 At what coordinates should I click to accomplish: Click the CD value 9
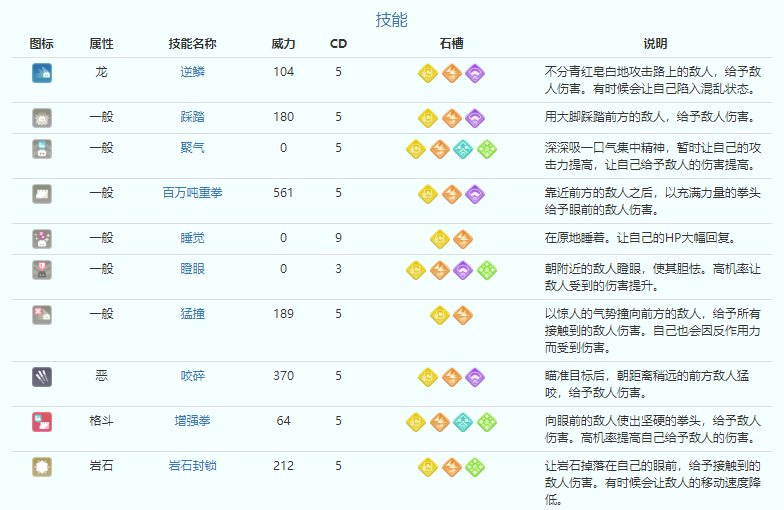point(338,238)
